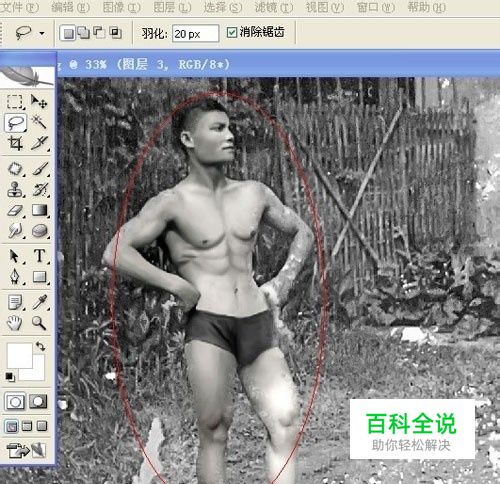The width and height of the screenshot is (500, 484).
Task: Choose New Selection mode in options bar
Action: point(68,33)
